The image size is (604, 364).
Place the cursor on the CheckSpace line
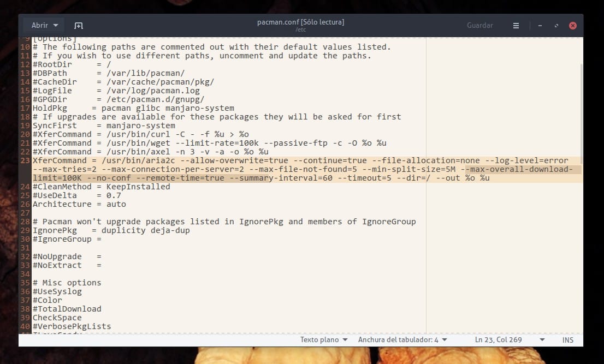tap(57, 318)
